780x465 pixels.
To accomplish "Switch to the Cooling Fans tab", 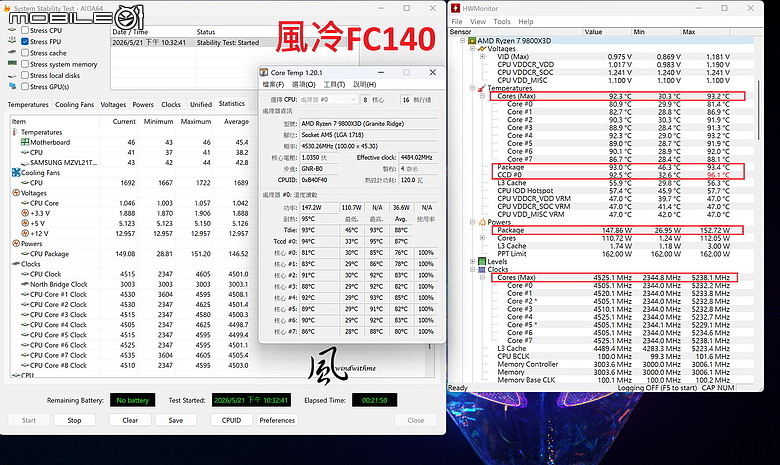I will point(74,104).
